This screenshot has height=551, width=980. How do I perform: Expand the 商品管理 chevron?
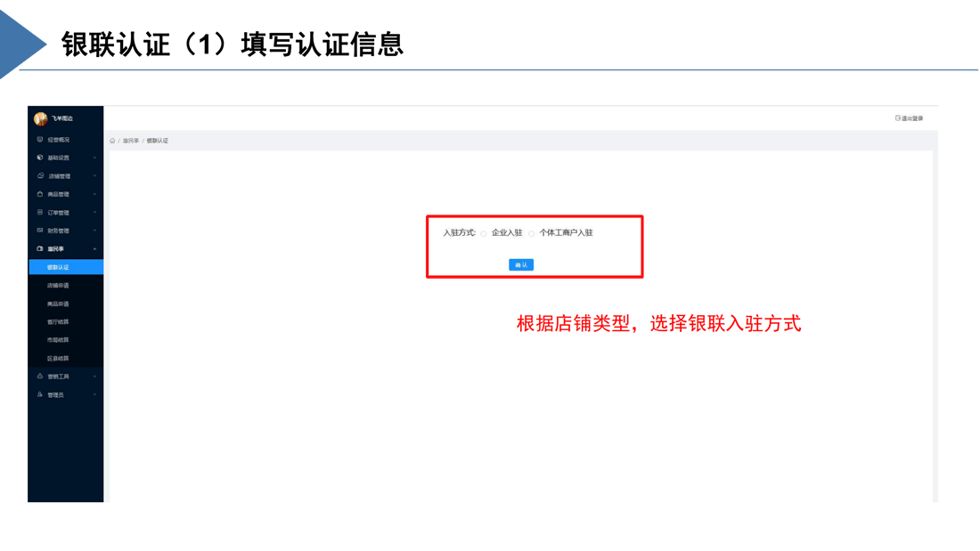click(95, 194)
